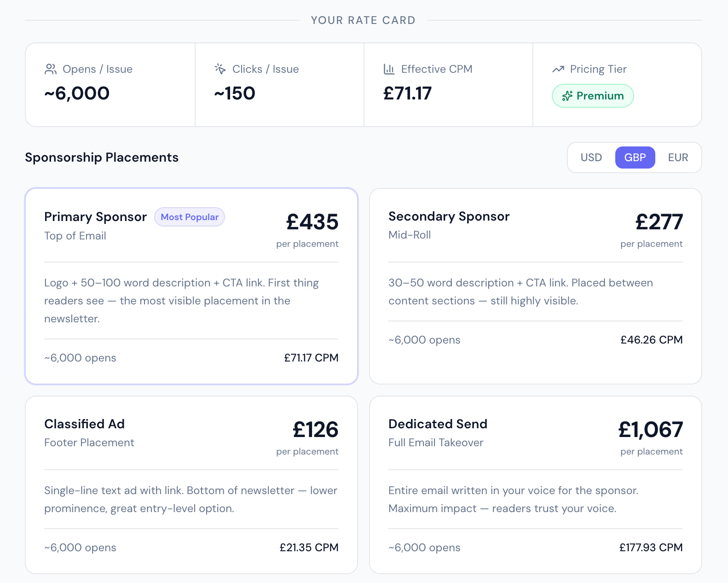This screenshot has width=728, height=583.
Task: Select the Classified Ad card title
Action: click(84, 424)
